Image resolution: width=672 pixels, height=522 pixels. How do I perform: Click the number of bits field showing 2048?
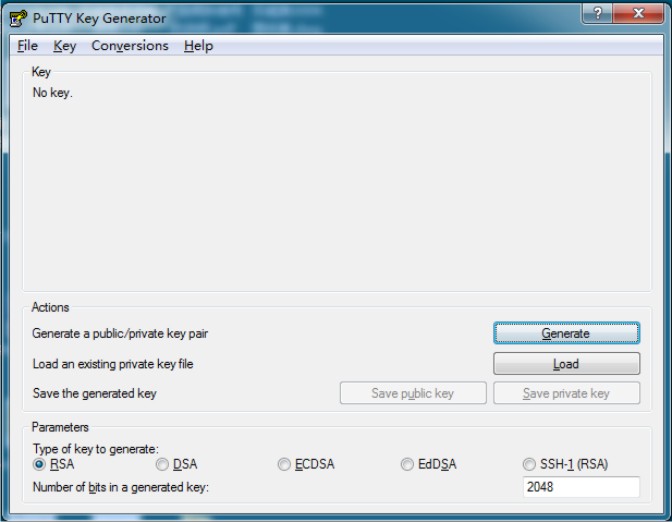[581, 487]
